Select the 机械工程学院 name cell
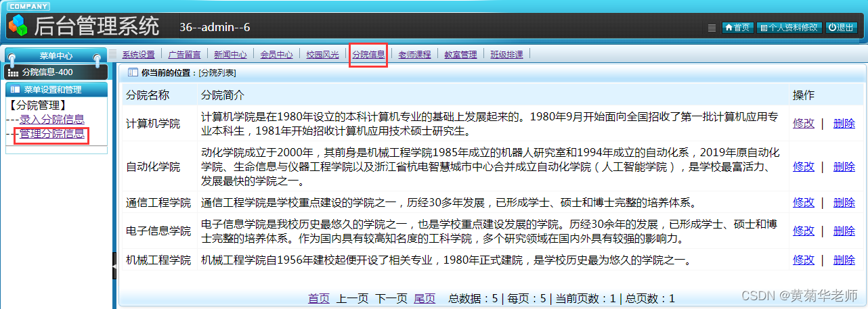 159,260
